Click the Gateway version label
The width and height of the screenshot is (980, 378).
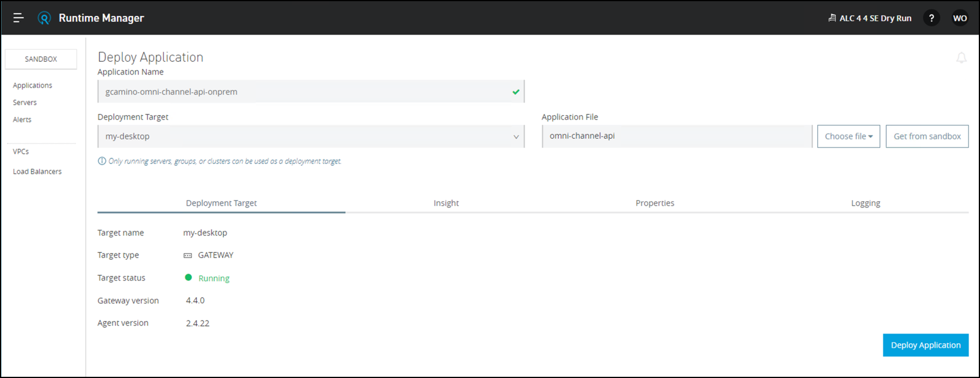click(128, 301)
